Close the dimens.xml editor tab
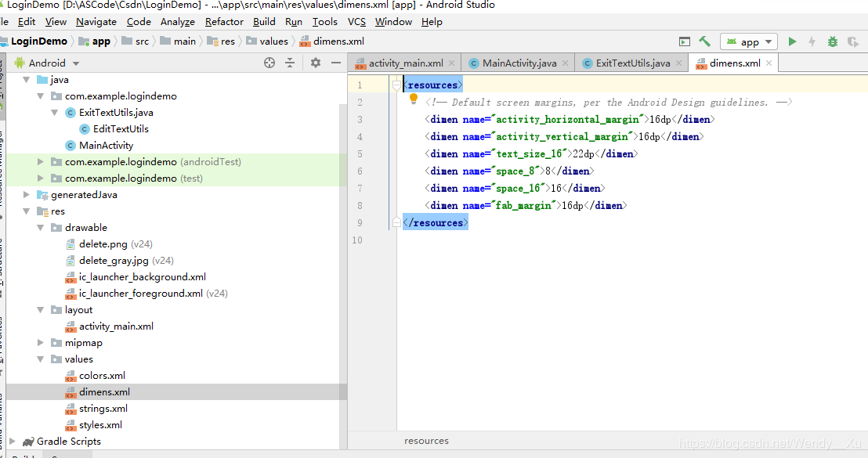Screen dimensions: 868x458 tap(769, 63)
